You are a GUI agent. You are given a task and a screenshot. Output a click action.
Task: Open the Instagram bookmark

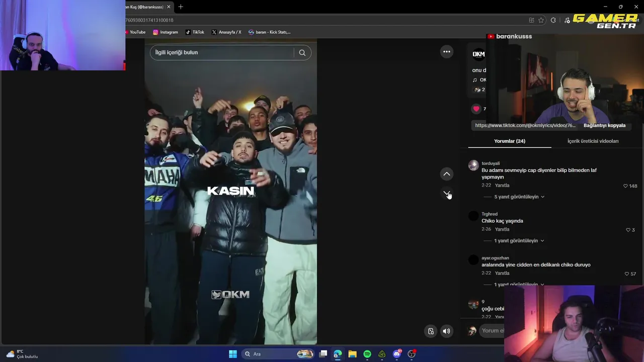166,32
